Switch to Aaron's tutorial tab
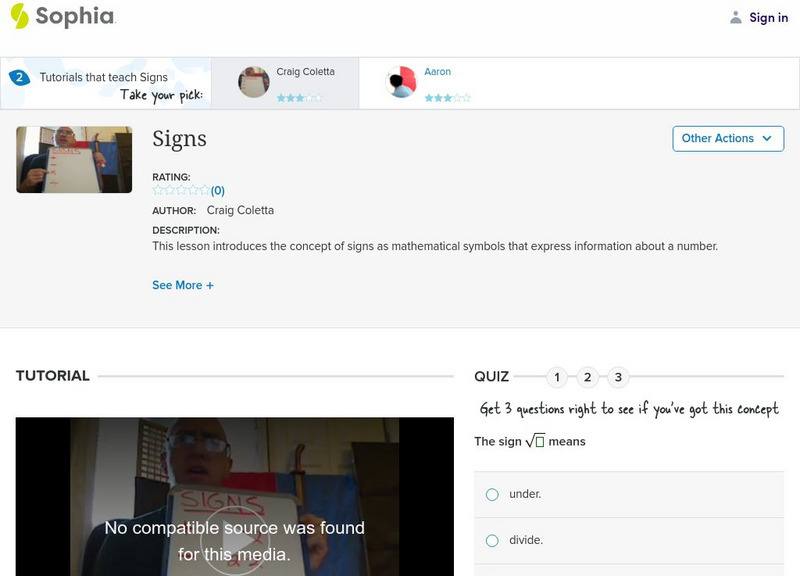The height and width of the screenshot is (576, 800). pos(440,83)
